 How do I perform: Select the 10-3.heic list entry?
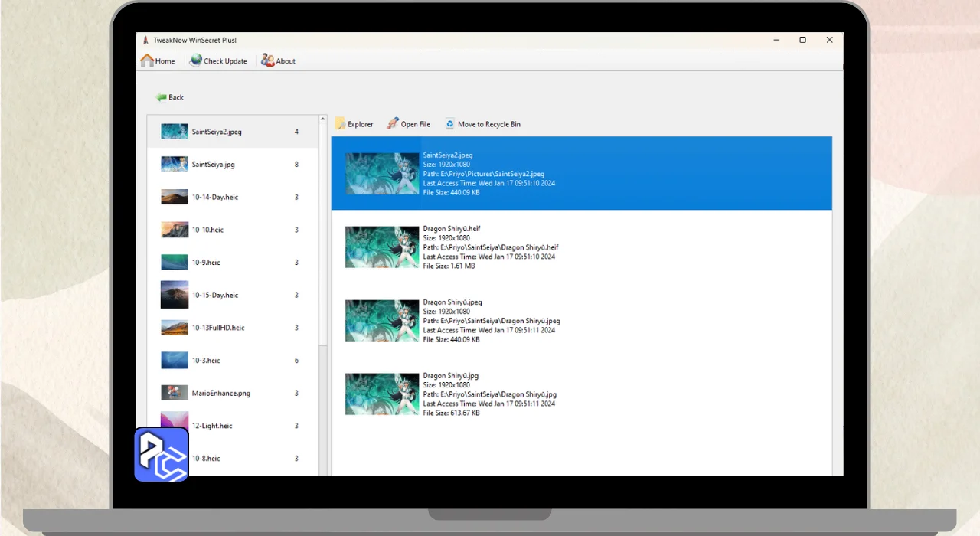tap(206, 361)
